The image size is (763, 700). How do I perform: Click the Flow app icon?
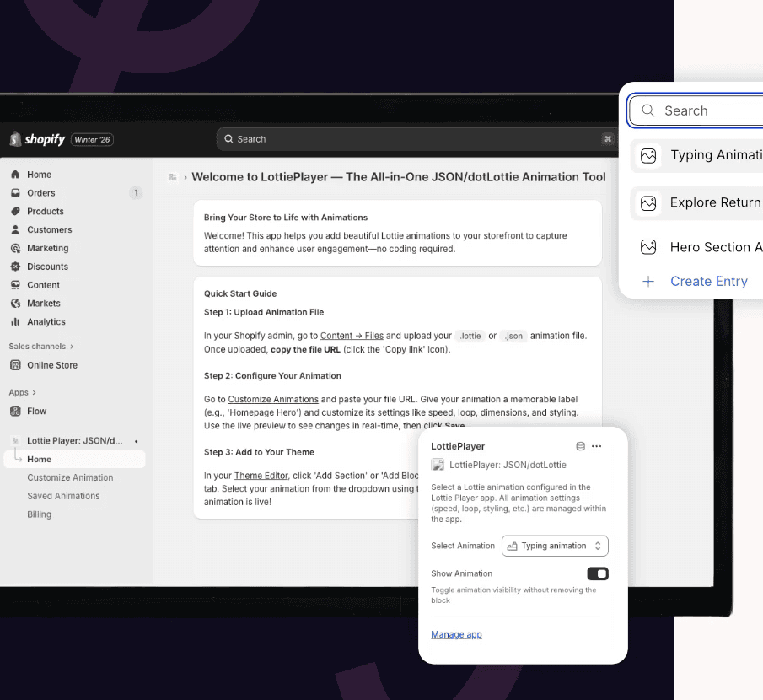(15, 412)
